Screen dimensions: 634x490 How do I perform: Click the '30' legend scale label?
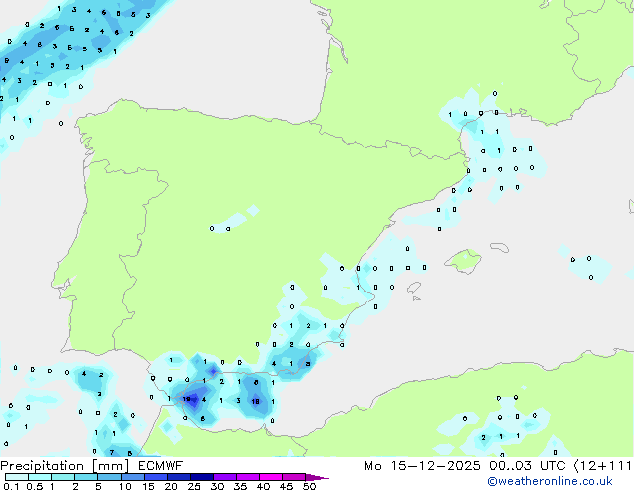click(217, 486)
